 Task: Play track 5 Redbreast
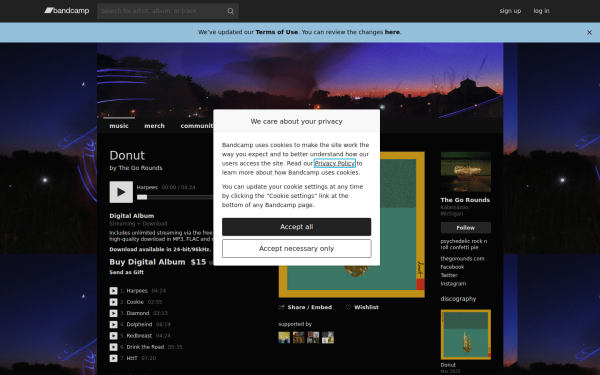114,336
